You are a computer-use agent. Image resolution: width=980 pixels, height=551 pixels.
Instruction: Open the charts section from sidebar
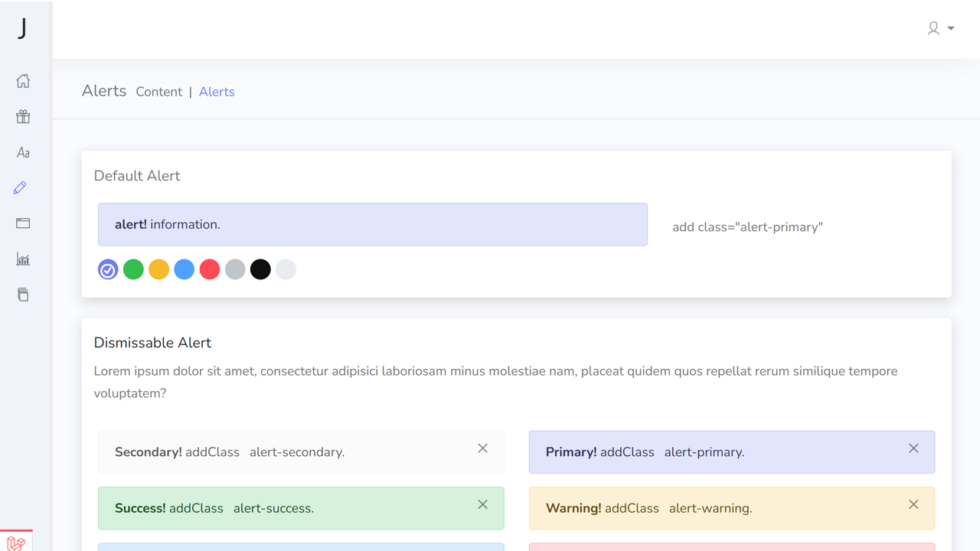point(23,259)
